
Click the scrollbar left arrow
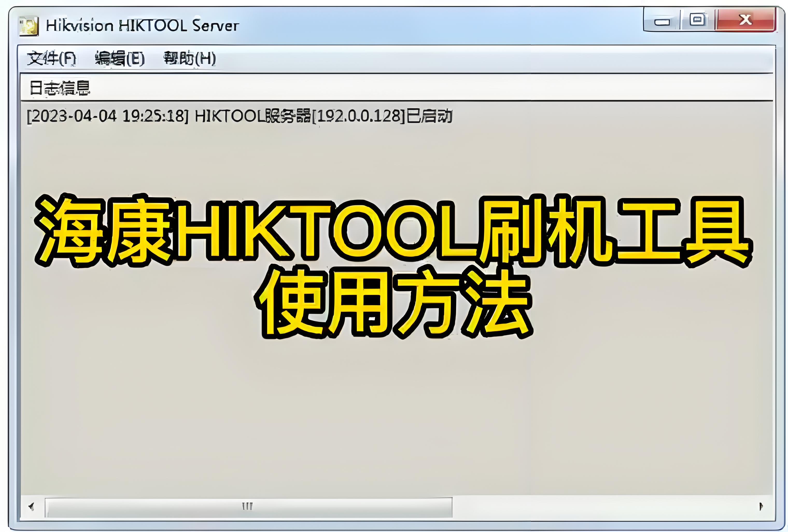coord(32,507)
